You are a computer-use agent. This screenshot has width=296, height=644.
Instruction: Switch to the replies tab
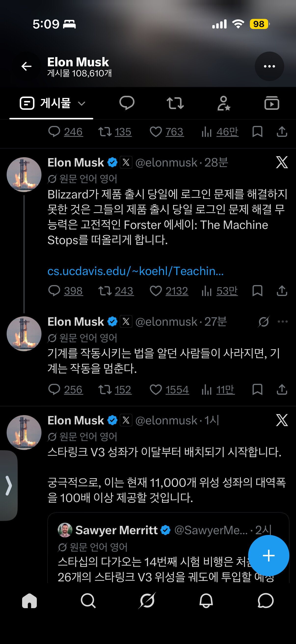pyautogui.click(x=127, y=103)
